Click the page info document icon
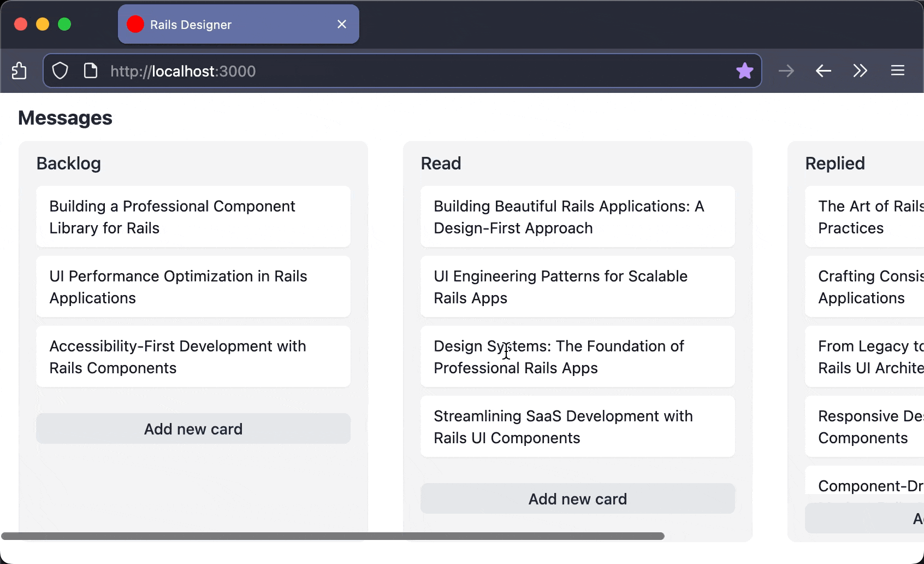924x564 pixels. click(x=91, y=71)
